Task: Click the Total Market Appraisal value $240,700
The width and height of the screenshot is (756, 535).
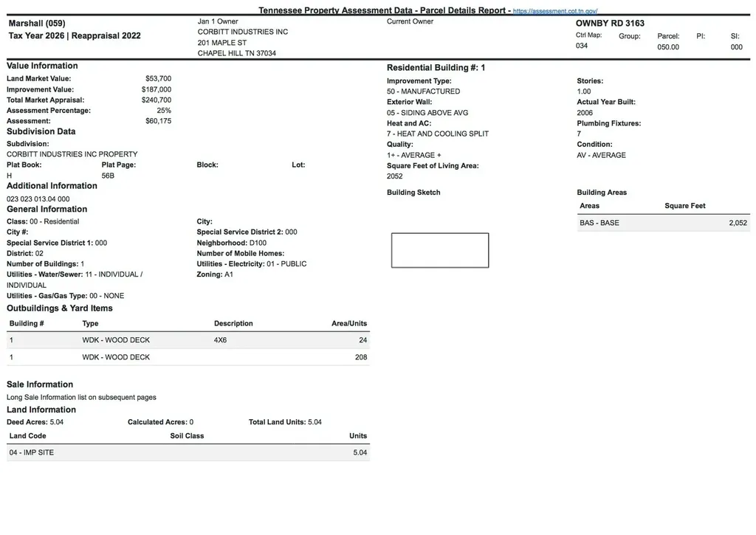Action: coord(157,100)
